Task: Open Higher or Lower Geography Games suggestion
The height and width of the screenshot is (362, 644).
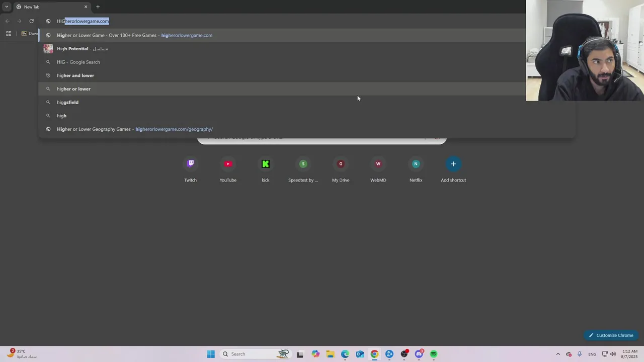Action: [x=307, y=129]
